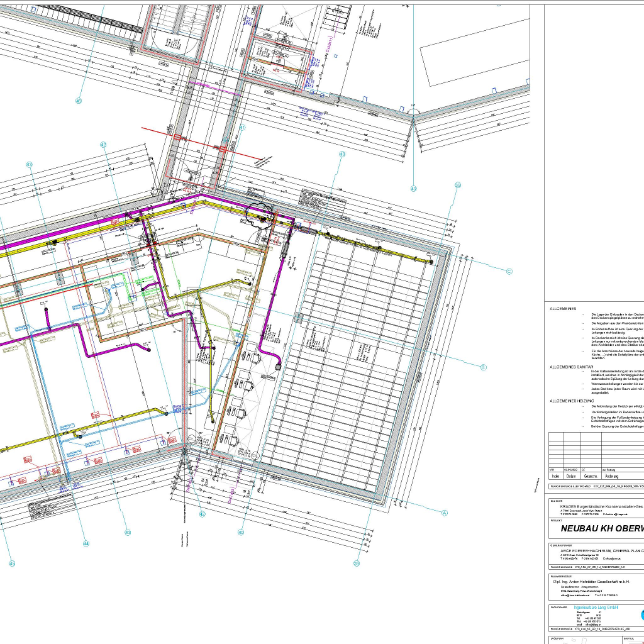
Task: Select axis marker 44
Action: tap(86, 543)
